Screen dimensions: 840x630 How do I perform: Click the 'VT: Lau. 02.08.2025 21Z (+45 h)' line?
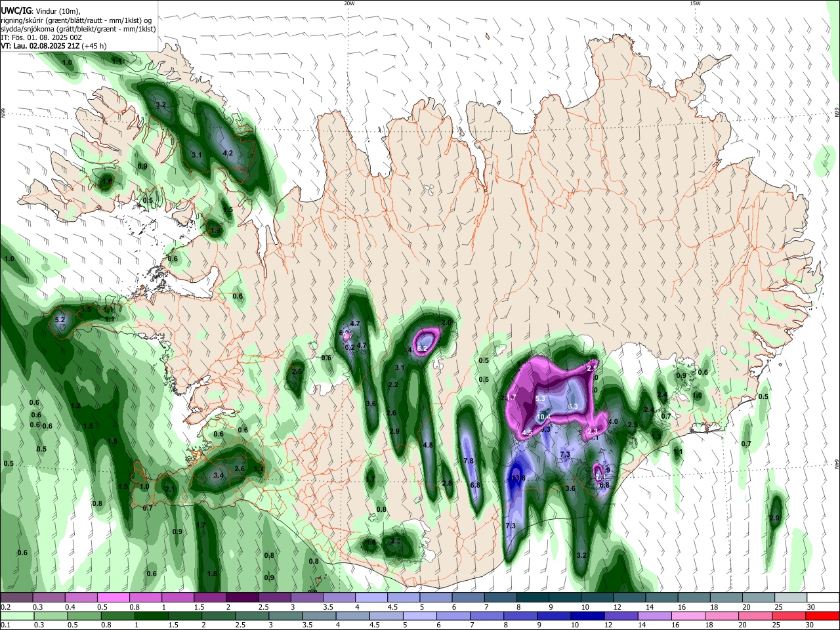point(53,46)
